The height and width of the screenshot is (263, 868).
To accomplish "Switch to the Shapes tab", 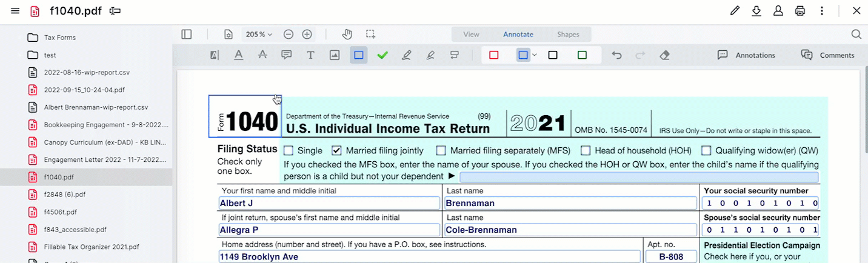I will coord(568,35).
